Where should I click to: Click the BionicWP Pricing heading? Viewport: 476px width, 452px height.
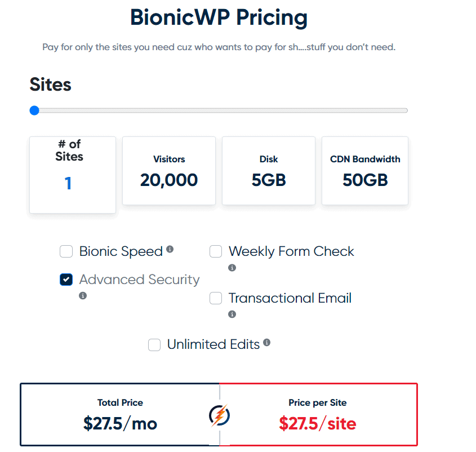click(219, 18)
